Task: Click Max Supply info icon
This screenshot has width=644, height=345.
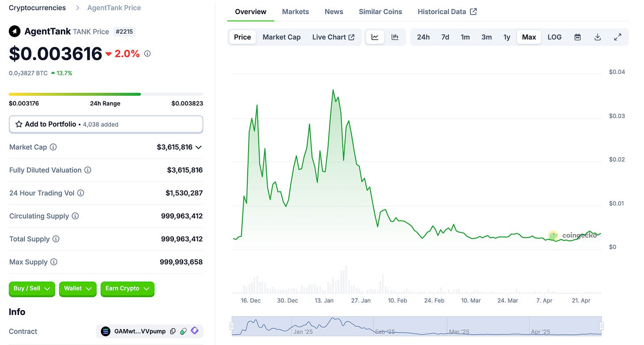Action: (54, 262)
